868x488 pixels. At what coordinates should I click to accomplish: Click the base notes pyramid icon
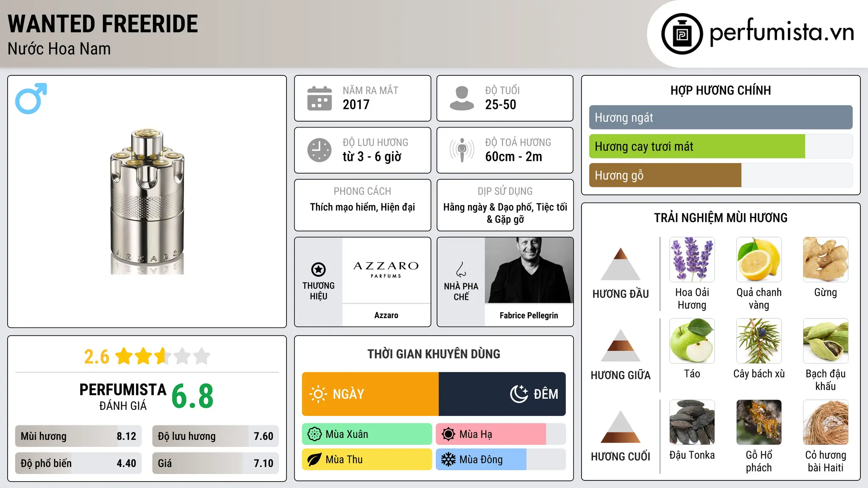click(x=621, y=427)
